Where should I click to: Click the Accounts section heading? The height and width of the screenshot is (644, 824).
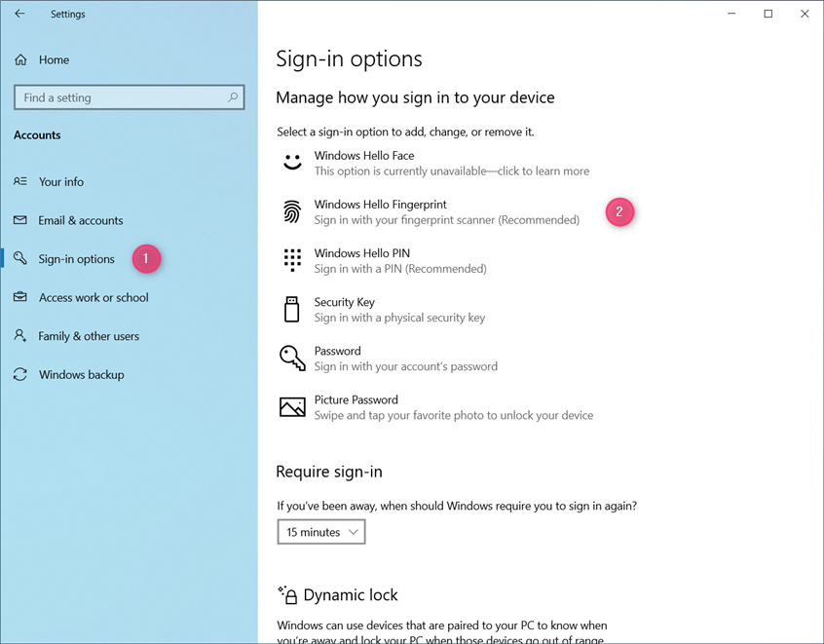pos(37,135)
